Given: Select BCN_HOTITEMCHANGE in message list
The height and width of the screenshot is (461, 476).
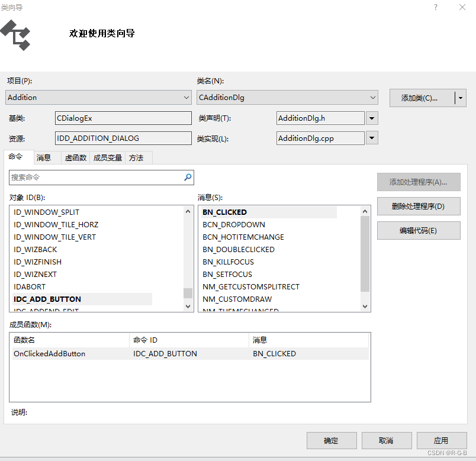Looking at the screenshot, I should coord(243,237).
